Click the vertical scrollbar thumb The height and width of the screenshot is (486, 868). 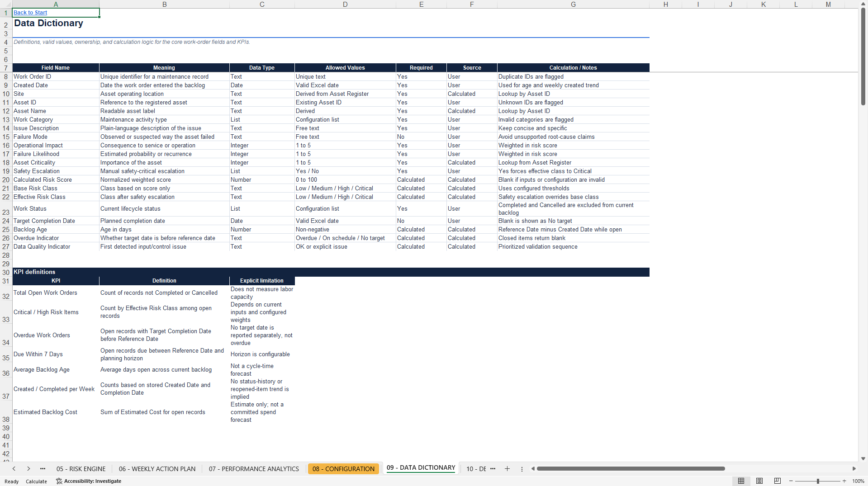click(x=863, y=57)
